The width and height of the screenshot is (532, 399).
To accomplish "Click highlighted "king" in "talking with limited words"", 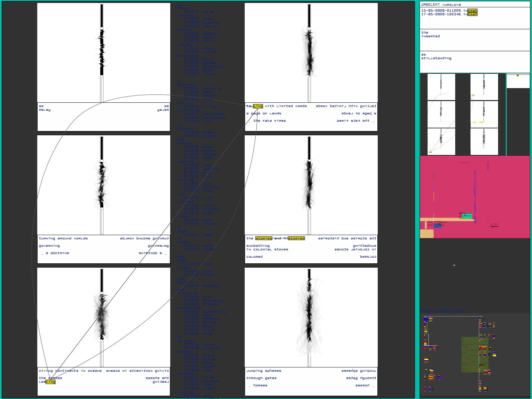I will coord(258,106).
